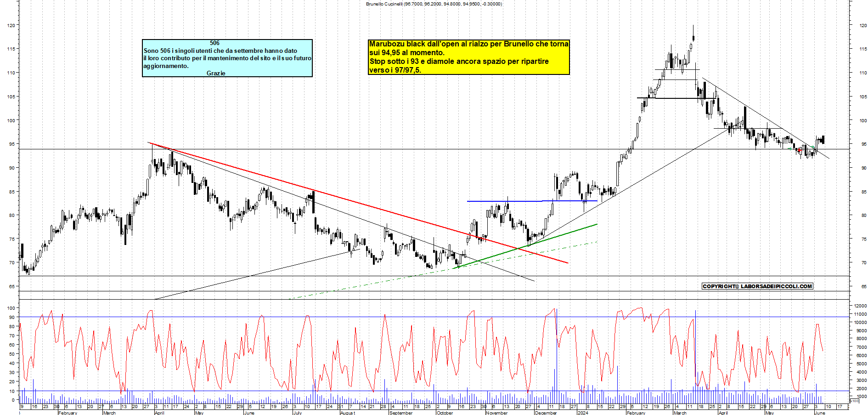868x415 pixels.
Task: Click the '120' label on left price axis
Action: coord(11,25)
